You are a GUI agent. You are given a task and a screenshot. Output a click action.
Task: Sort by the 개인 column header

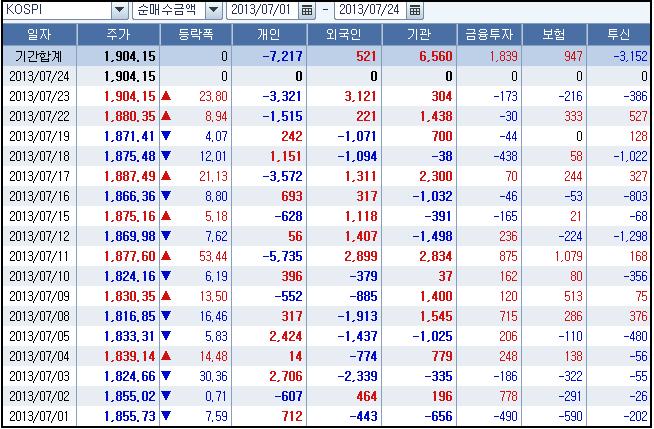coord(269,35)
